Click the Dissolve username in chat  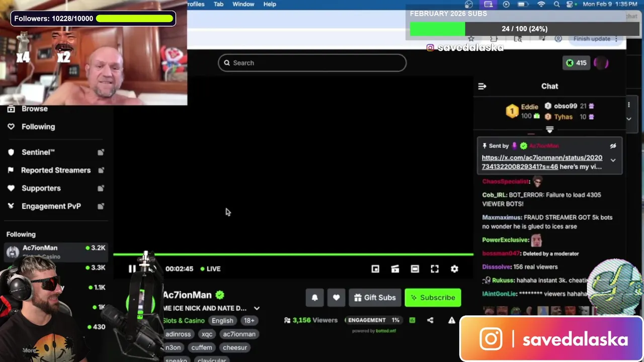pos(496,267)
